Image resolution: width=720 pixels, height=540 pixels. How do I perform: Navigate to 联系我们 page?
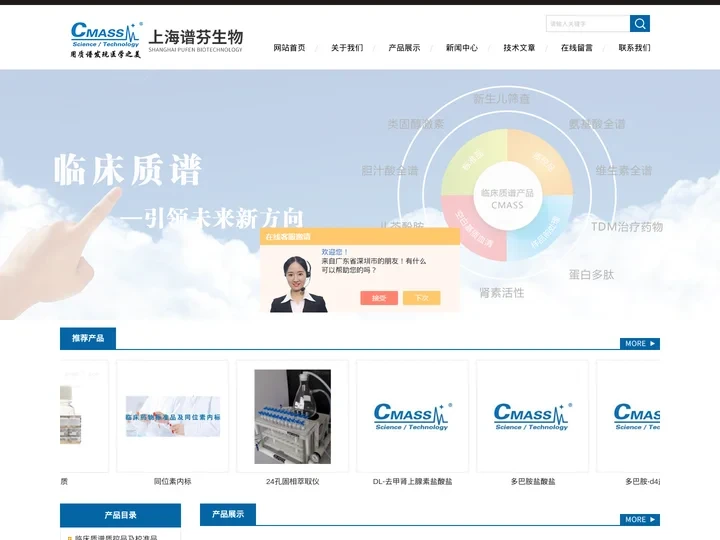pos(634,48)
